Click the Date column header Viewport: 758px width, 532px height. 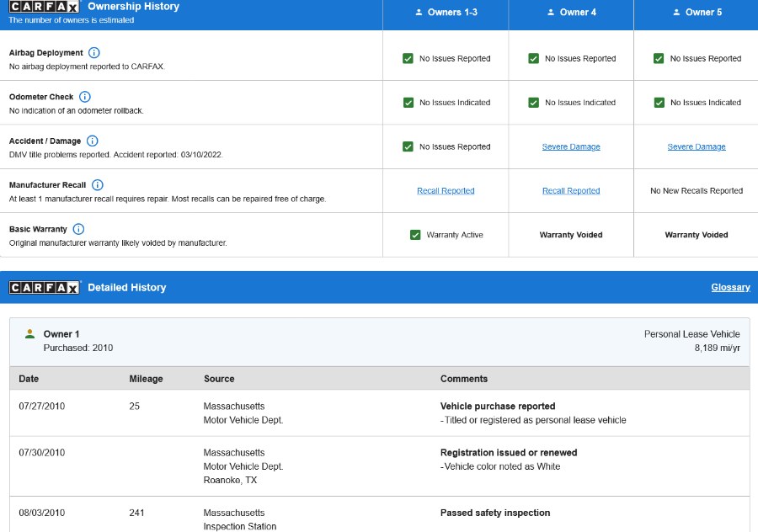tap(29, 379)
